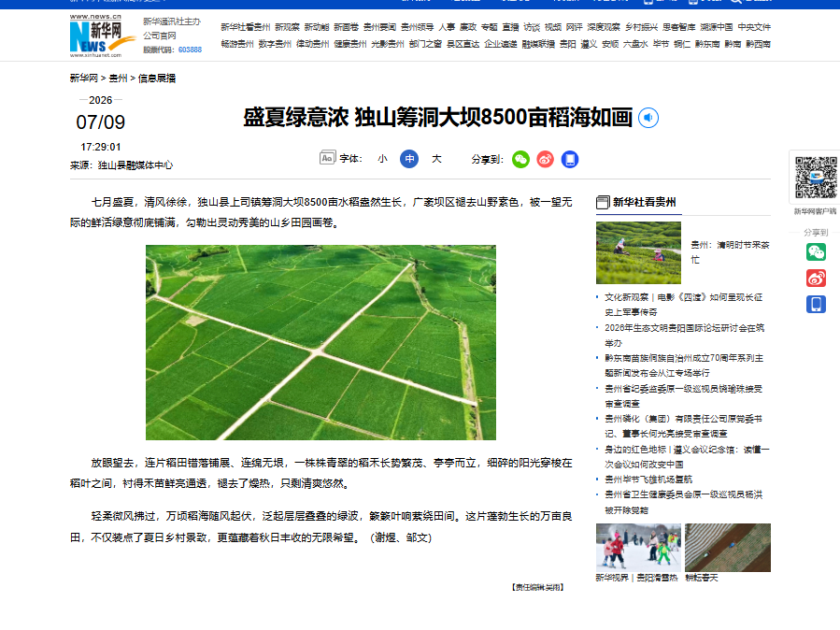Open the 光影贵州 navigation item

(388, 44)
